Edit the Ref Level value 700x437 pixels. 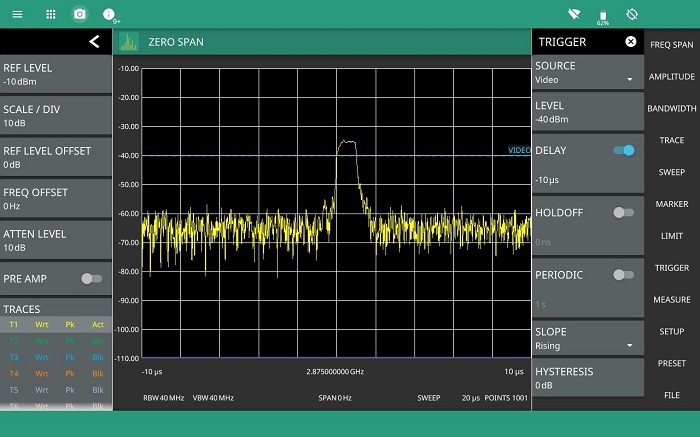pyautogui.click(x=56, y=74)
